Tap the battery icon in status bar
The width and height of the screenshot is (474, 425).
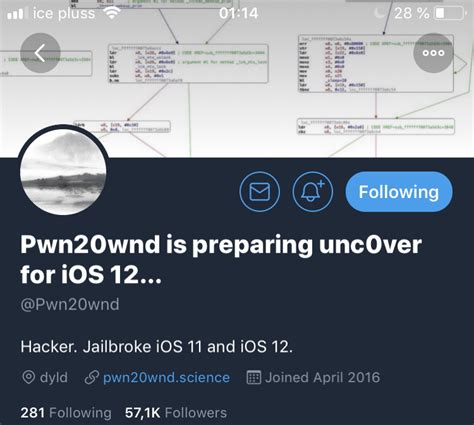tap(450, 13)
